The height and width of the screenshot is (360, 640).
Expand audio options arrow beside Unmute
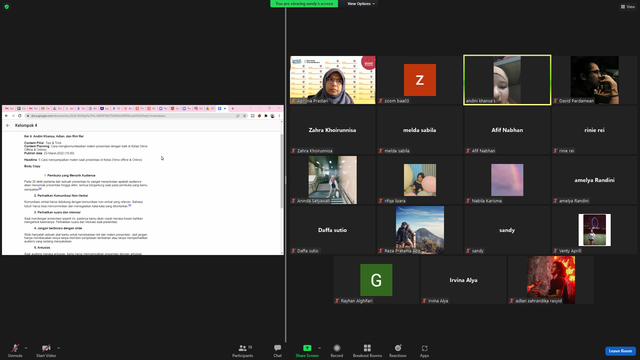(26, 348)
